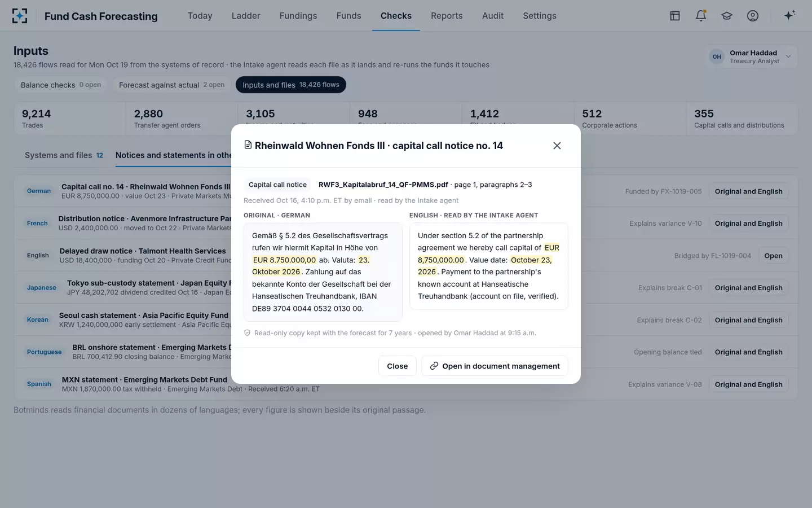Open the Delayed draw notice via Open button
812x508 pixels.
(773, 256)
